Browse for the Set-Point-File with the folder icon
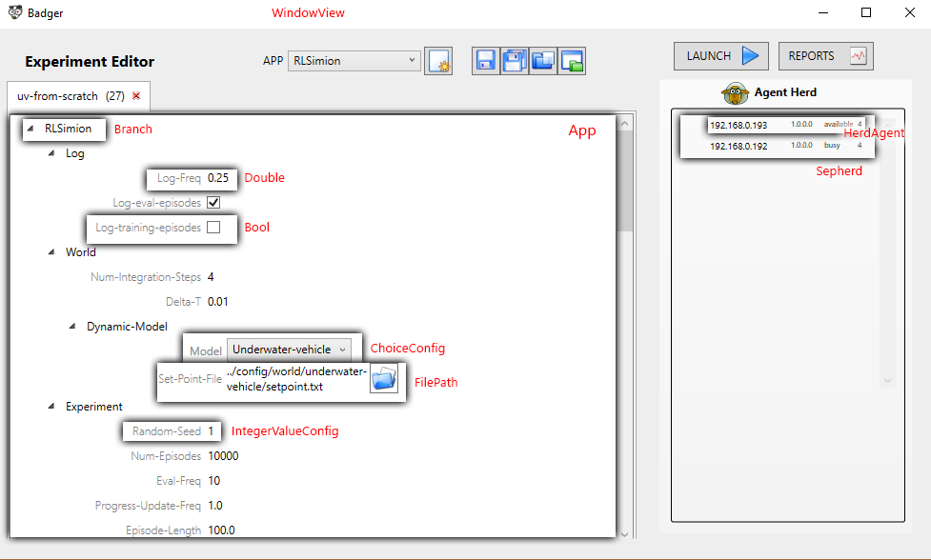Screen dimensions: 931x560 coord(384,378)
